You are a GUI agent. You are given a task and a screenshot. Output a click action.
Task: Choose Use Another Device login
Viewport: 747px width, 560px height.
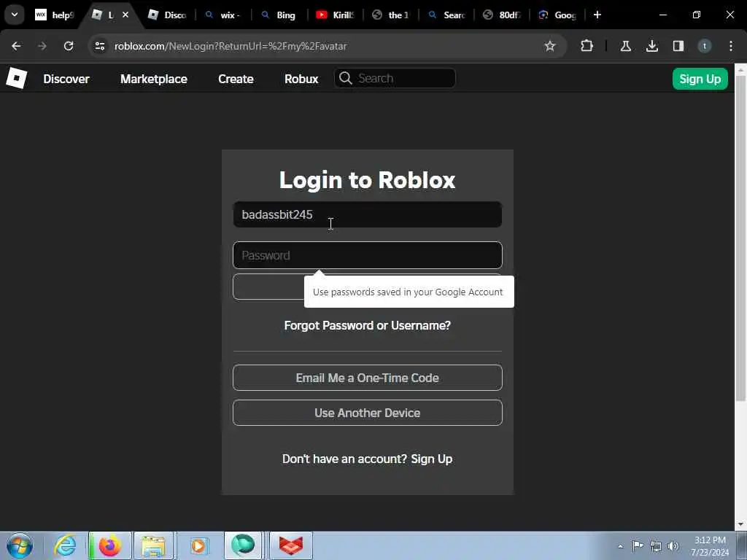click(x=368, y=413)
